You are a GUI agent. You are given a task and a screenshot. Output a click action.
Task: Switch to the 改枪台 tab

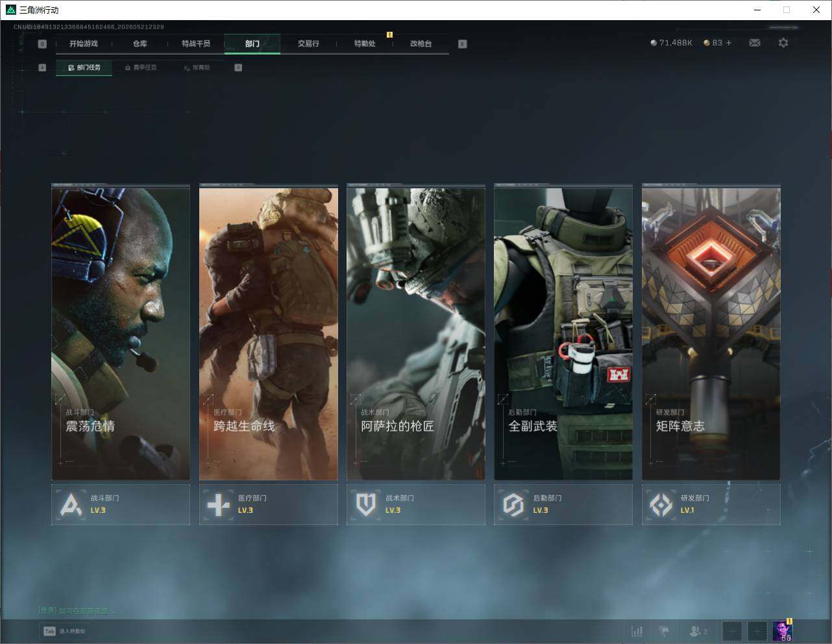click(421, 43)
